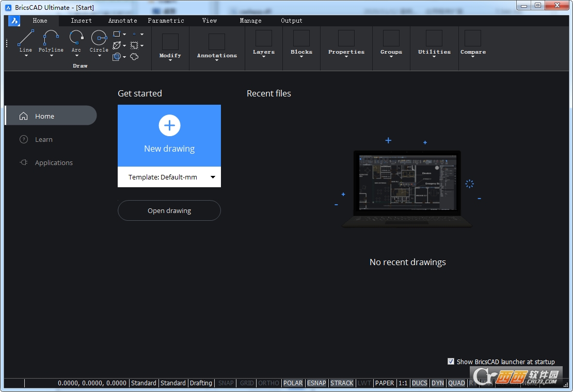
Task: Select the Point draw tool icon
Action: pos(134,35)
